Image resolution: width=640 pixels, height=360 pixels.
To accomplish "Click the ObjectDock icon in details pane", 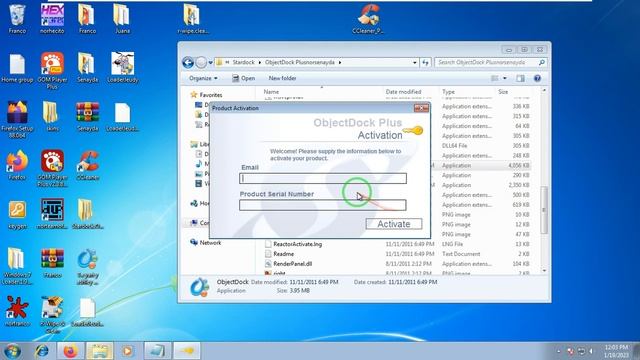I will tap(200, 287).
